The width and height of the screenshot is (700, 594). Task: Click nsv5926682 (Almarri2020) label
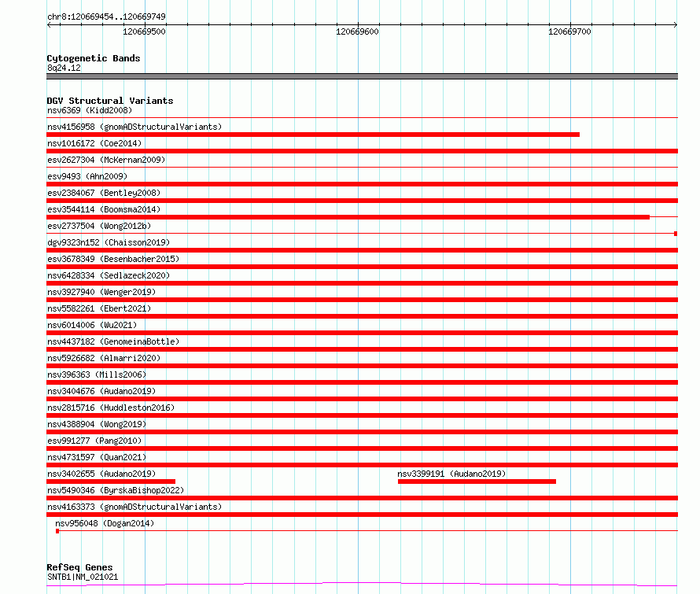click(x=104, y=358)
